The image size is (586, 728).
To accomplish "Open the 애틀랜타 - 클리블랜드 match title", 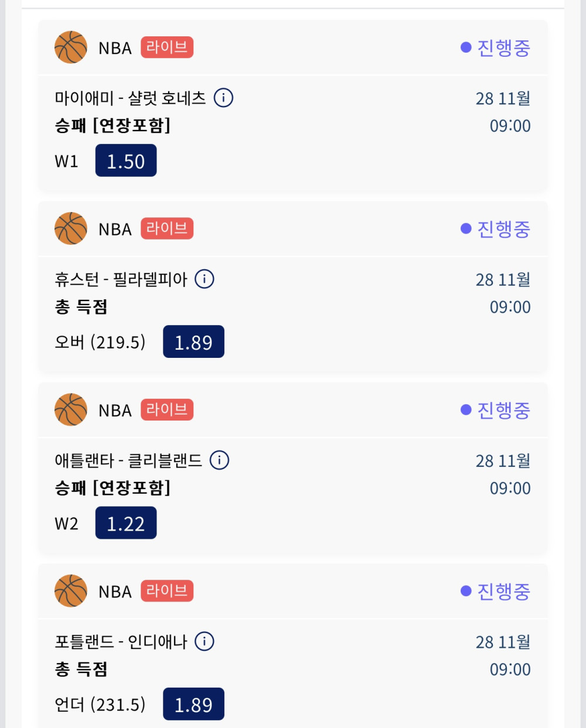I will tap(128, 460).
